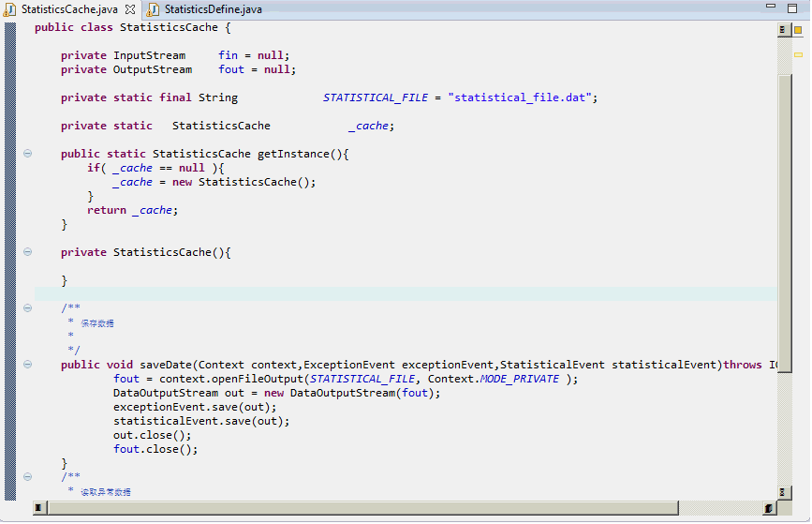Click the 'fout.close();' line
The image size is (812, 524).
(x=155, y=449)
